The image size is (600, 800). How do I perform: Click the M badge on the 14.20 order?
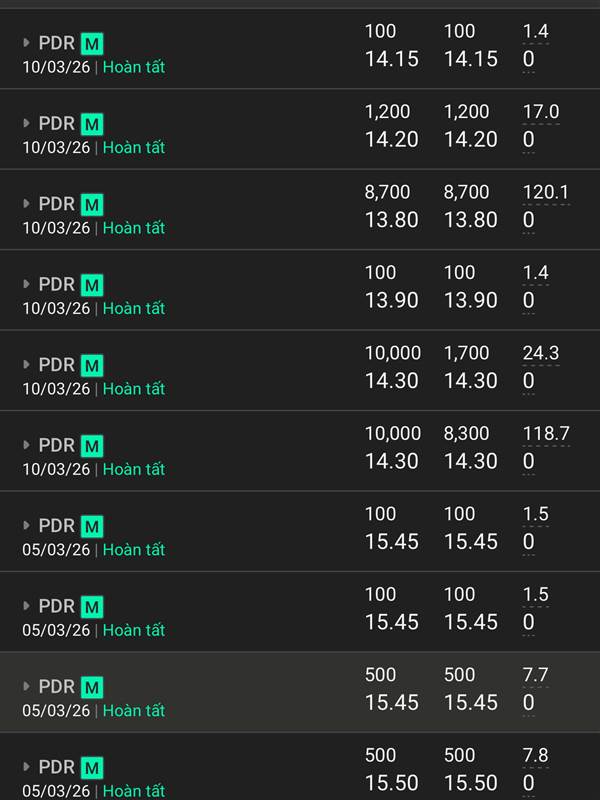coord(92,124)
